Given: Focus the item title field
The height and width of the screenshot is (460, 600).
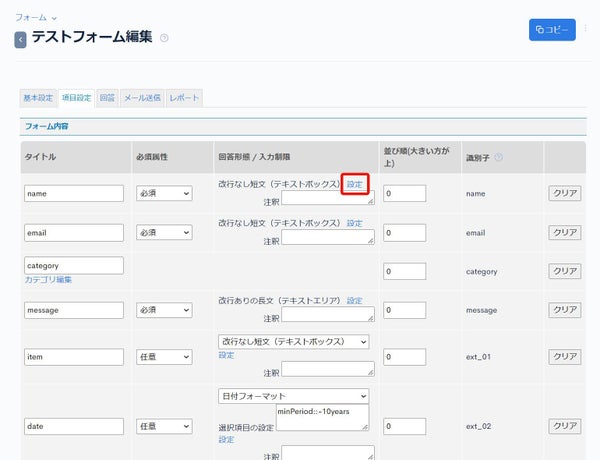Looking at the screenshot, I should 74,357.
